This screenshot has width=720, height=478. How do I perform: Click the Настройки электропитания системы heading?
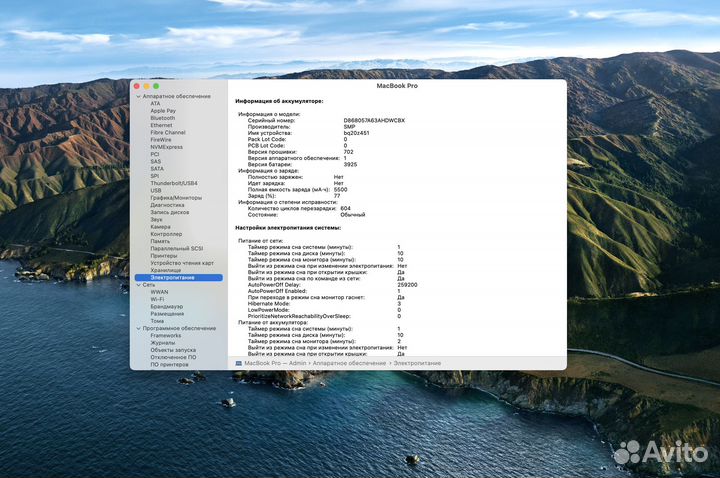click(x=288, y=228)
